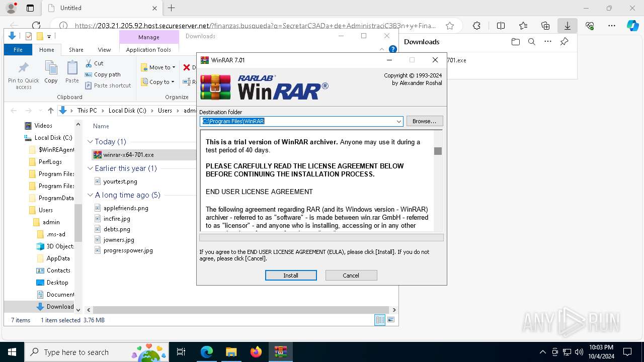Click Copy path in ribbon

[x=103, y=74]
